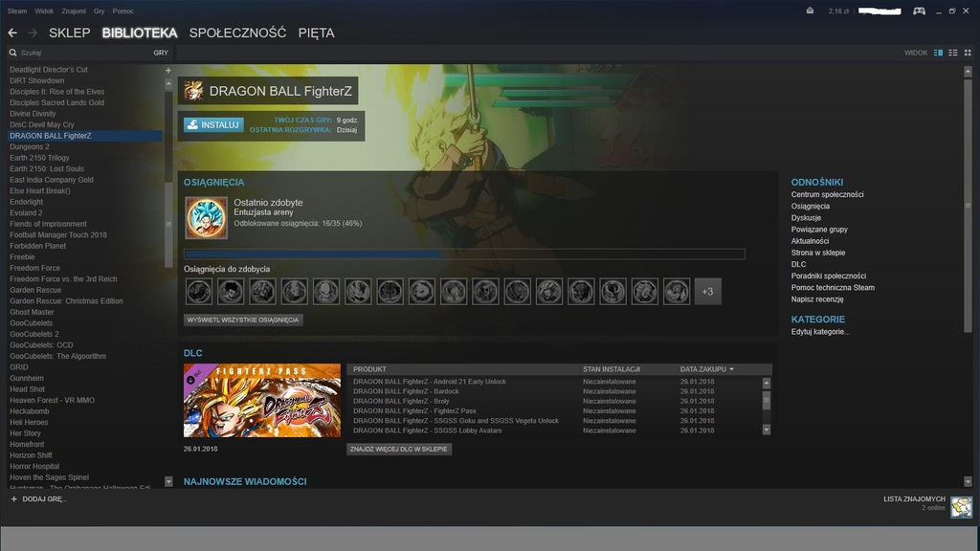This screenshot has height=551, width=980.
Task: Open LISTA ZNAJOMYCH label
Action: click(914, 499)
